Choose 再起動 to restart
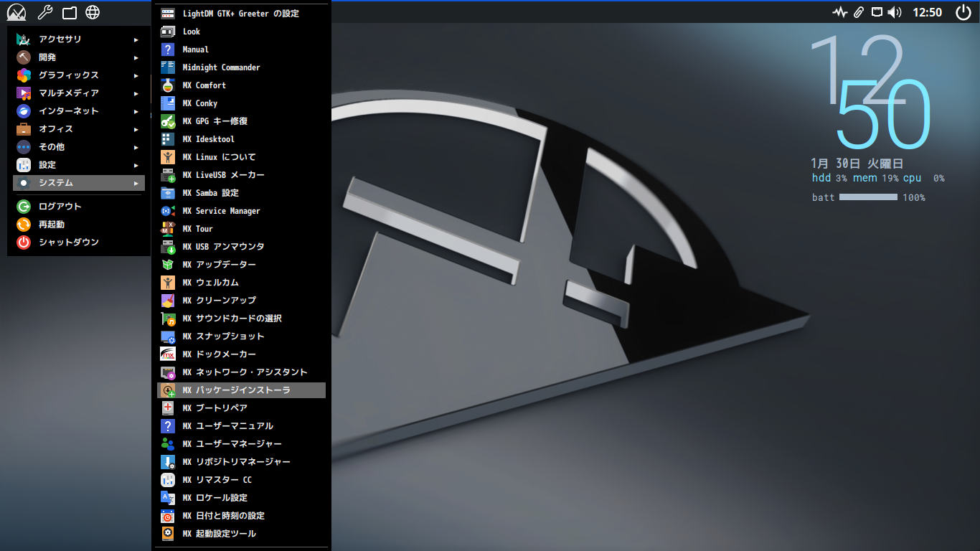Screen dimensions: 980x551 coord(79,225)
